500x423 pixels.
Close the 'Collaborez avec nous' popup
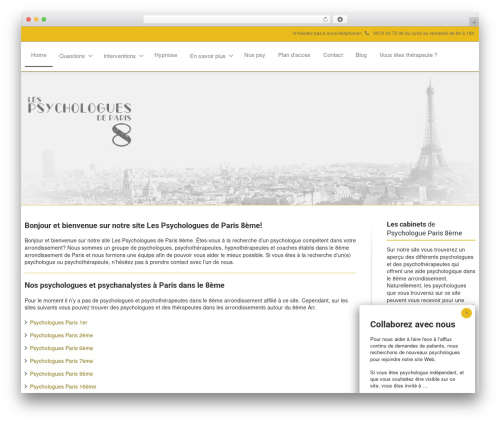pos(466,313)
